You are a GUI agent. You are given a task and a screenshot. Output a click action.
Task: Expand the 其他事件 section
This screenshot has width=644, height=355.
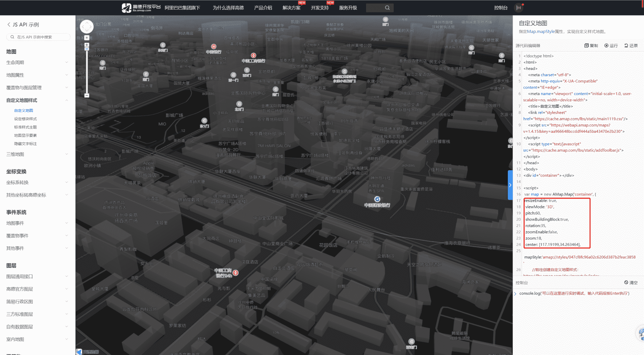(37, 248)
